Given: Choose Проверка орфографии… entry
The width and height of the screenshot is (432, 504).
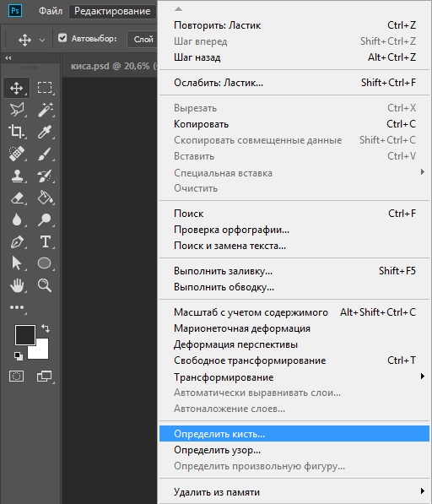Looking at the screenshot, I should coord(294,230).
